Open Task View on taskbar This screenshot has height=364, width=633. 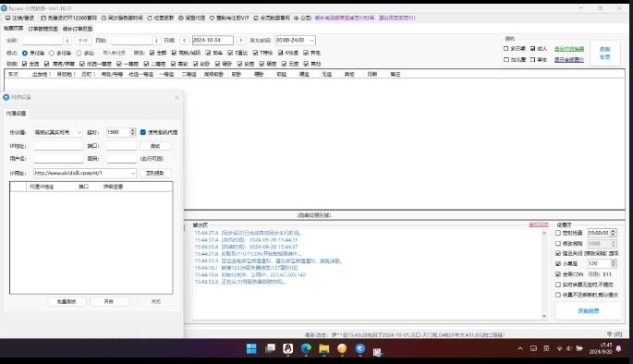click(270, 348)
